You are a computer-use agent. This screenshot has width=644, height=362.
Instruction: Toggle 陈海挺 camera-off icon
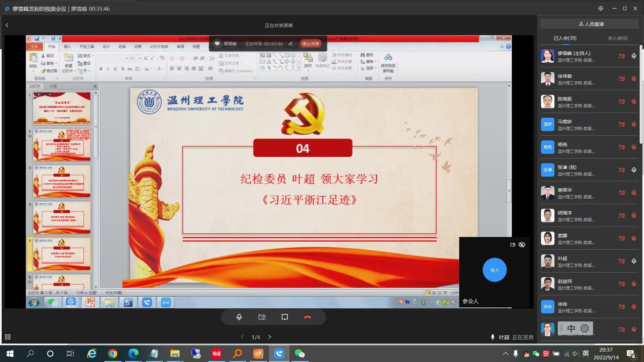pyautogui.click(x=622, y=102)
